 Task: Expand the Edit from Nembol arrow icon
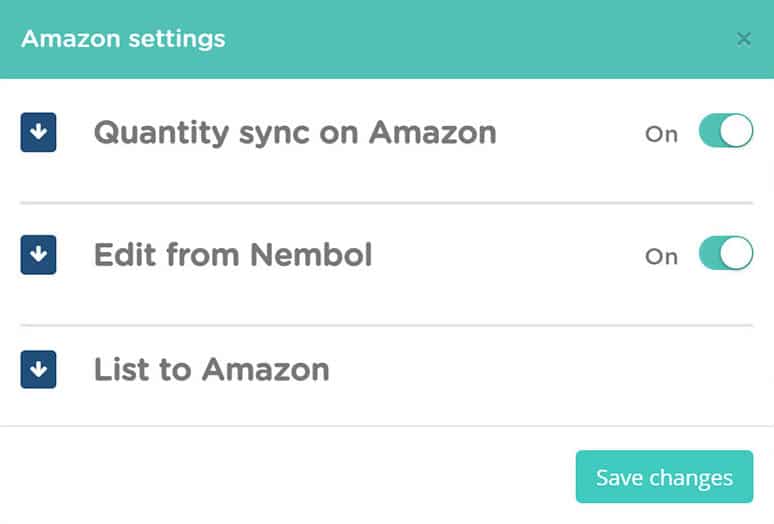click(x=39, y=255)
